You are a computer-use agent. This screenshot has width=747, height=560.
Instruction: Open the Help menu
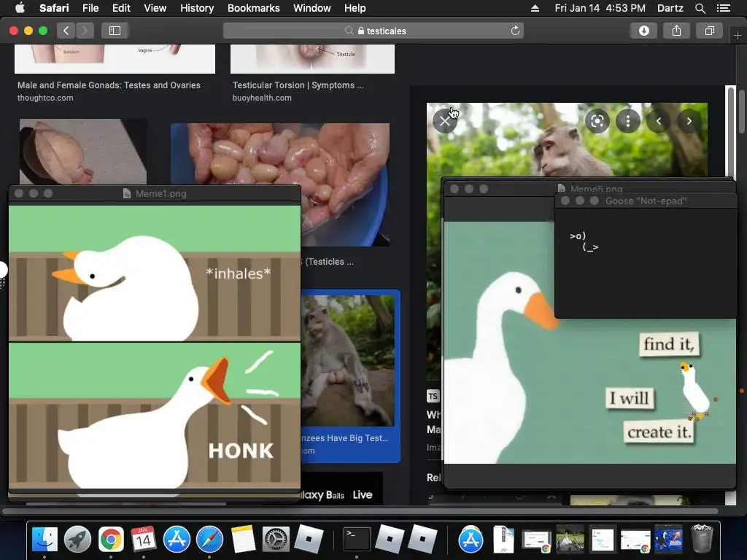pyautogui.click(x=355, y=8)
